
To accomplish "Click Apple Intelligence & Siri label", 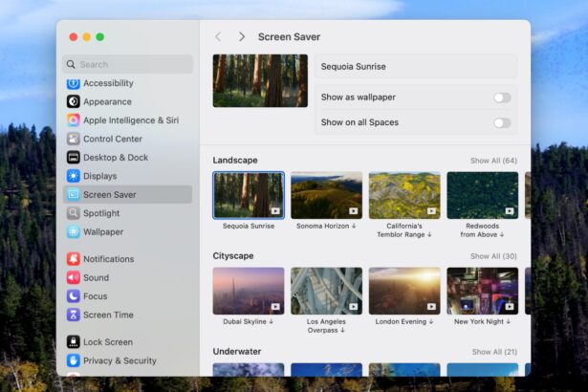I will (131, 120).
